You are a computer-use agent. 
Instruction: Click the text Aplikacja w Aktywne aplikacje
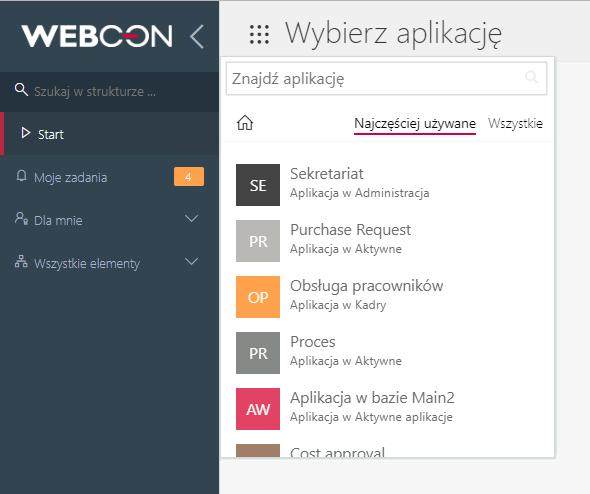371,417
